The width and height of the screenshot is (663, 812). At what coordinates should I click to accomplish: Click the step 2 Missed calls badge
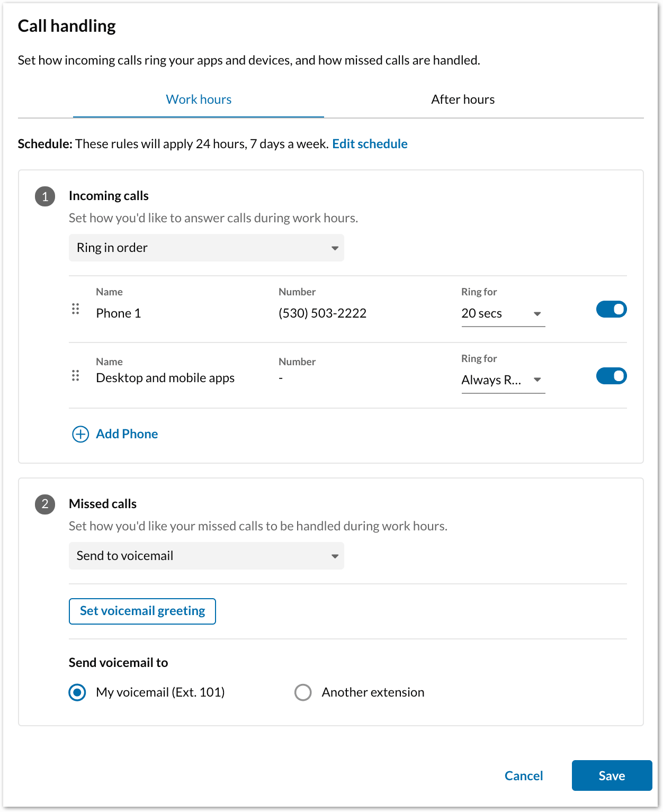pyautogui.click(x=45, y=504)
